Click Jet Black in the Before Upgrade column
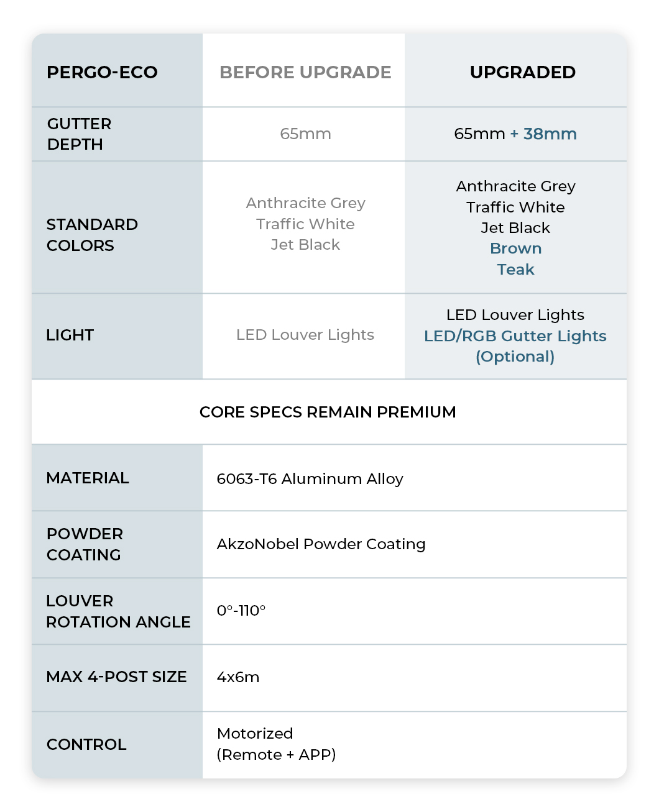 click(305, 245)
